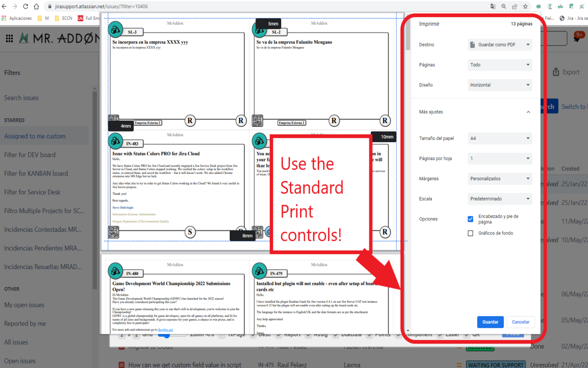Reload the page with the refresh icon
This screenshot has width=588, height=368.
click(x=25, y=6)
